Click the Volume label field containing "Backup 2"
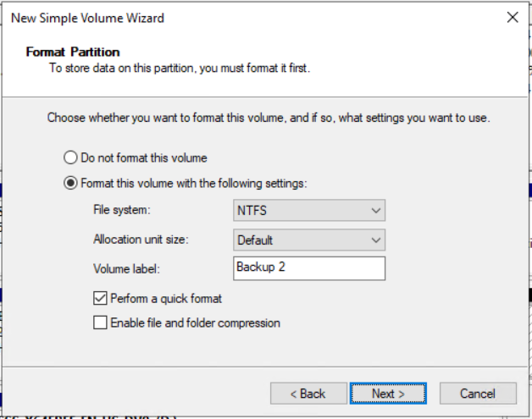 pos(308,268)
